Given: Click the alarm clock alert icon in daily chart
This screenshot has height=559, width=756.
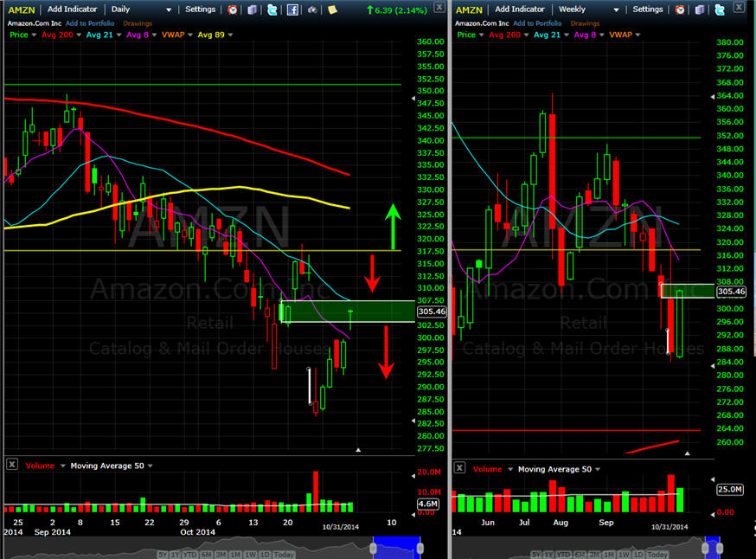Looking at the screenshot, I should (233, 10).
